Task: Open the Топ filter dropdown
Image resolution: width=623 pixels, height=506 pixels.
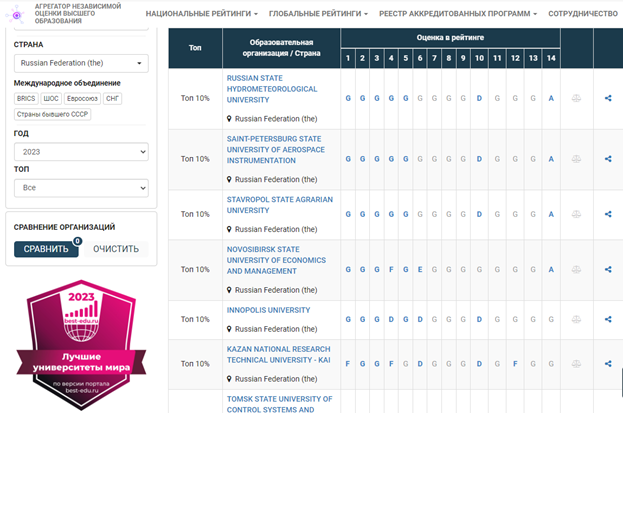Action: pyautogui.click(x=81, y=188)
